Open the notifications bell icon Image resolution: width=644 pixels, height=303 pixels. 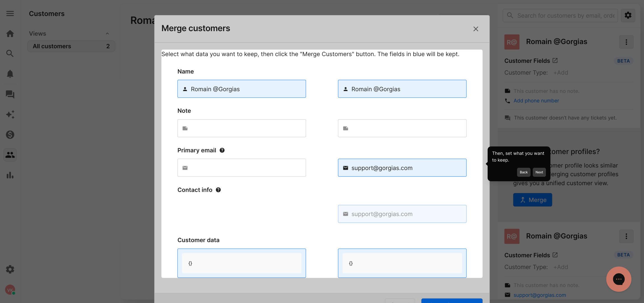coord(10,74)
